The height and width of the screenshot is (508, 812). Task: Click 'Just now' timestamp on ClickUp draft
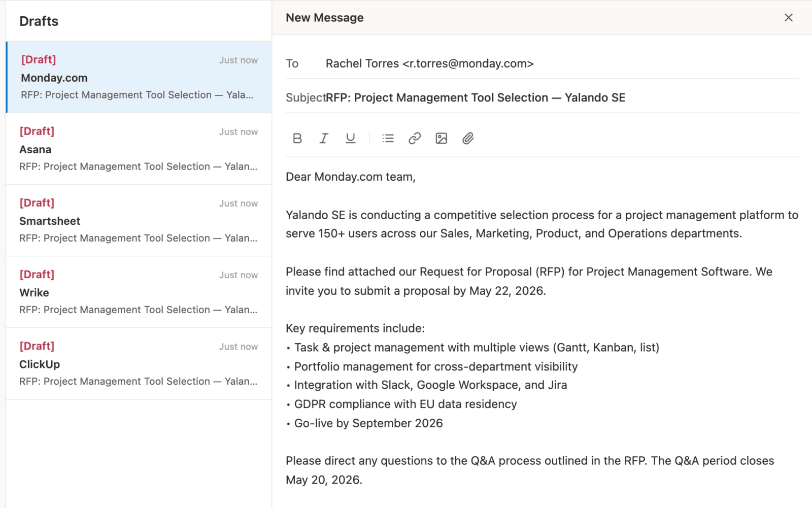pyautogui.click(x=239, y=347)
